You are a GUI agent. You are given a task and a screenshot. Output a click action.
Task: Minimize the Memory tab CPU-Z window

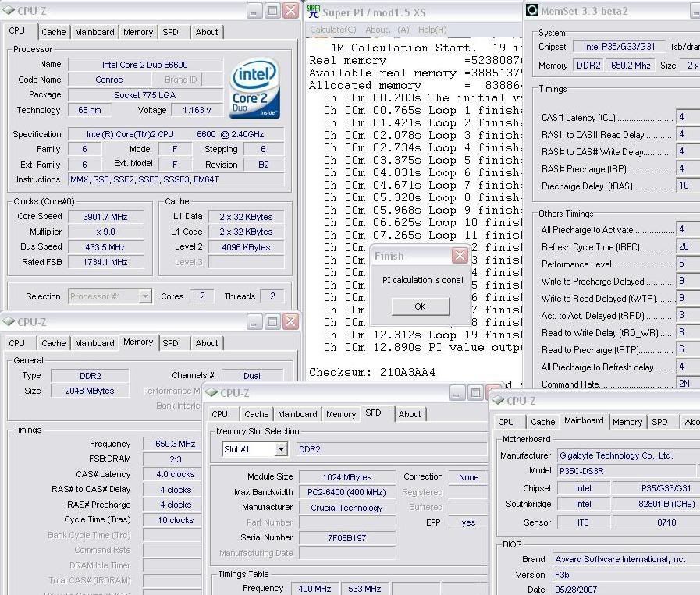[x=254, y=321]
